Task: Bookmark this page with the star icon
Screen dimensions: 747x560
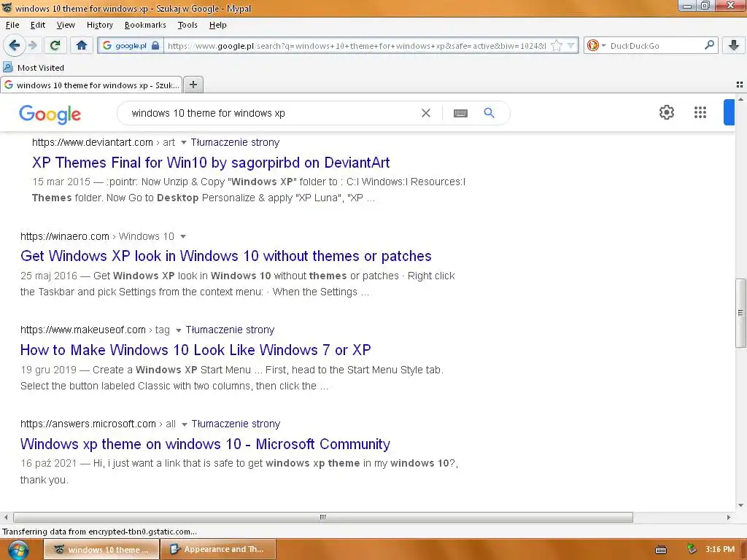Action: 556,46
